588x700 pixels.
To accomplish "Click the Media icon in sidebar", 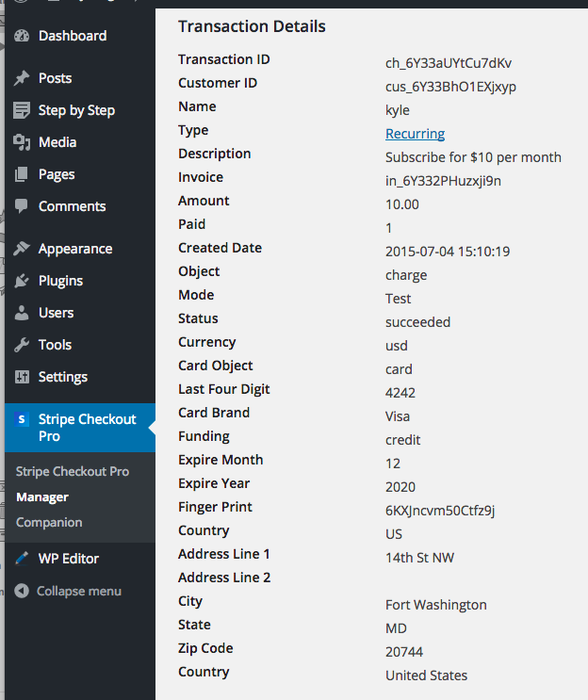I will click(22, 142).
